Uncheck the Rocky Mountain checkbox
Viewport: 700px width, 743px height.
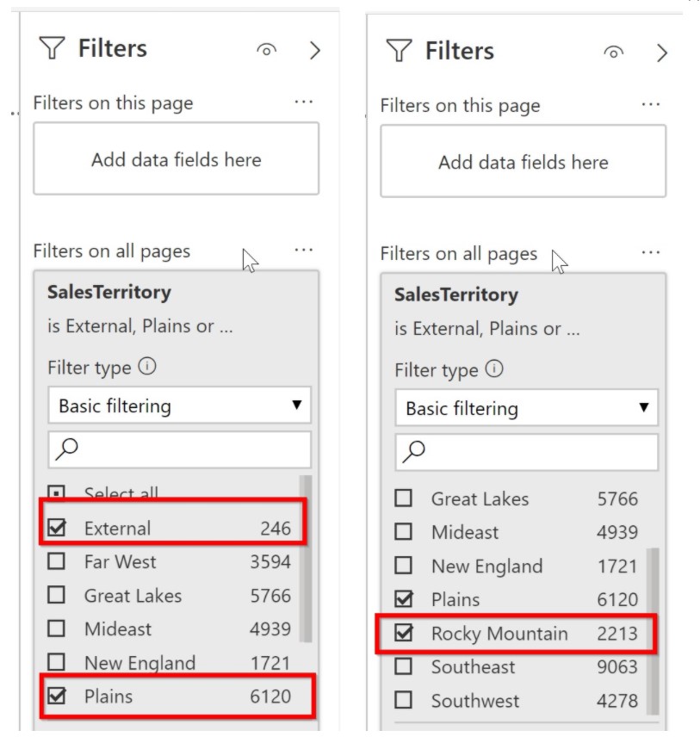403,633
